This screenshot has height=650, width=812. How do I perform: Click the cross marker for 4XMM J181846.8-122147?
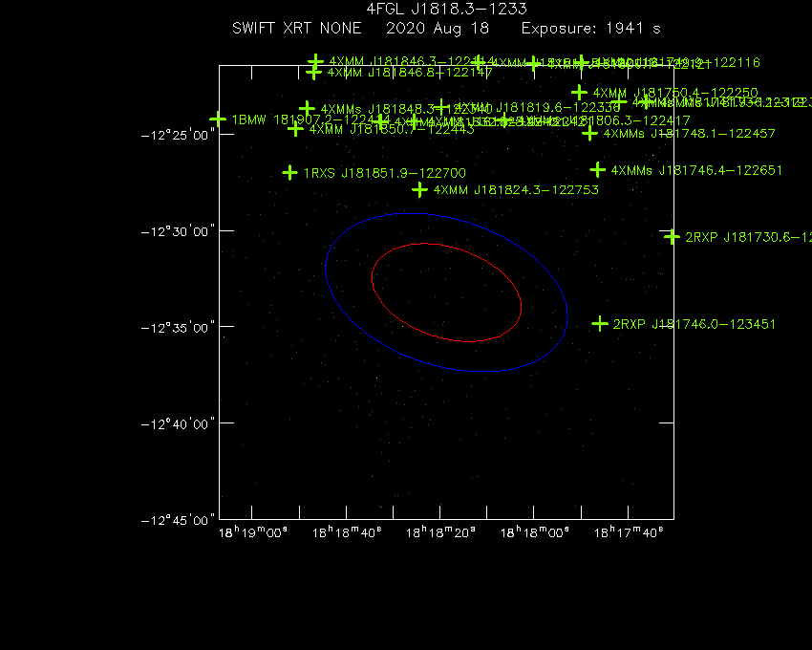tap(313, 72)
